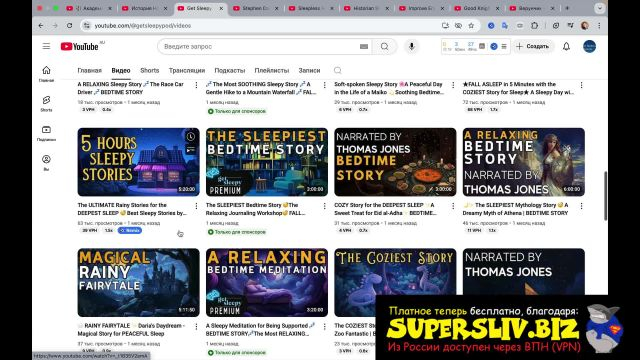Switch to the Stephen browser tab
The image size is (640, 360).
pyautogui.click(x=255, y=8)
